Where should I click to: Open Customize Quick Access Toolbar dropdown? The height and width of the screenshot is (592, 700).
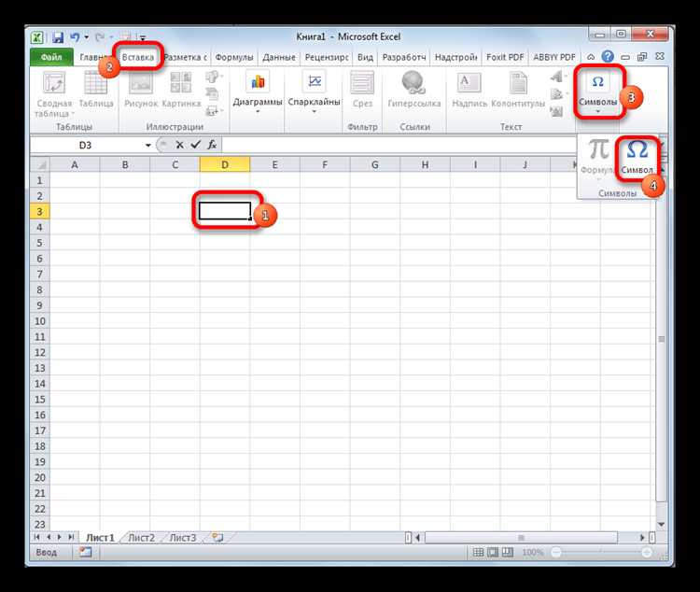tap(143, 38)
